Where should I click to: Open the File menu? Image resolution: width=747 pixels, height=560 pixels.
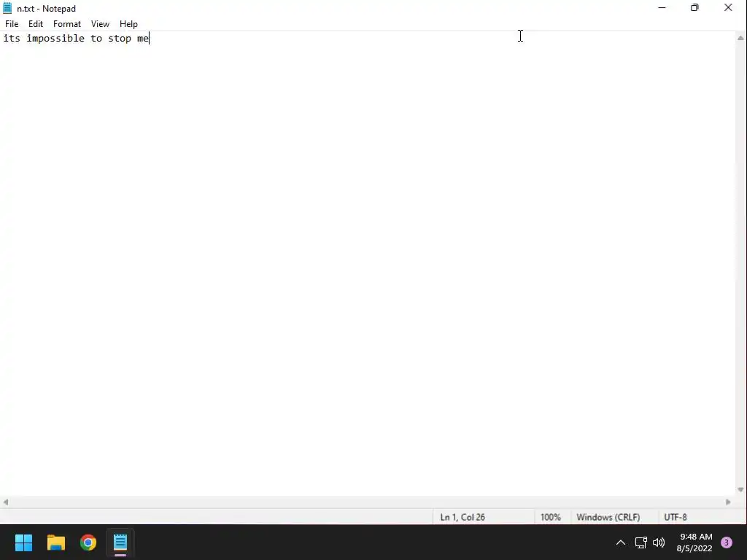coord(12,24)
